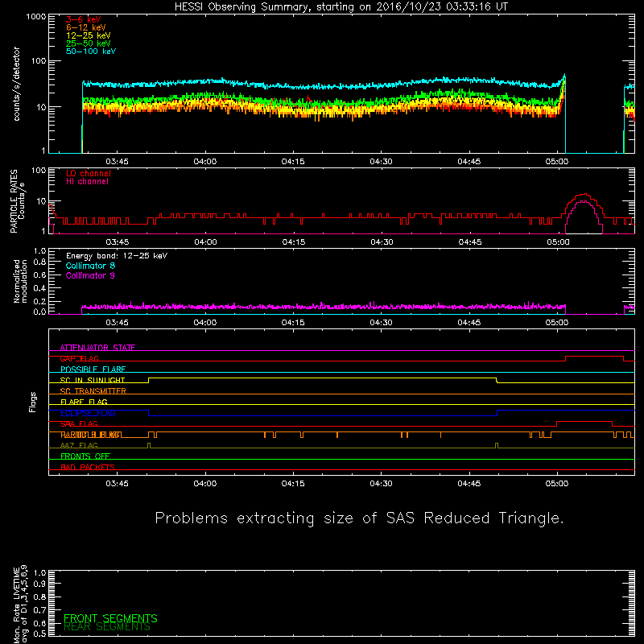Click the blue ECLIPSE_FLAG label
Screen dimensions: 644x644
(x=88, y=413)
